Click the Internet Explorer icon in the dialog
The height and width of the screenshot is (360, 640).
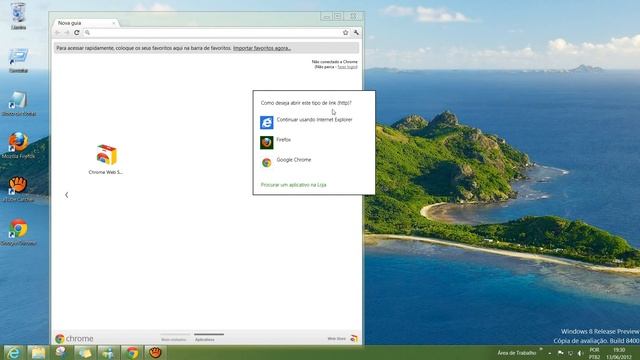coord(267,122)
